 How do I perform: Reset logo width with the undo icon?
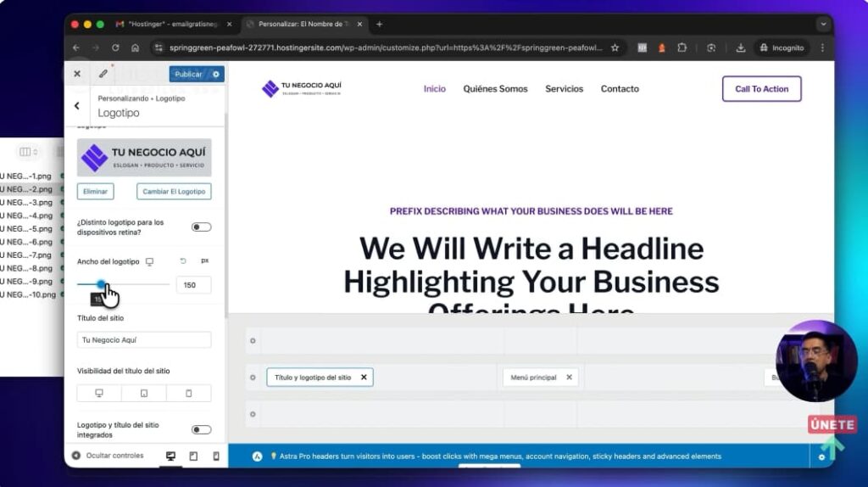pos(183,261)
